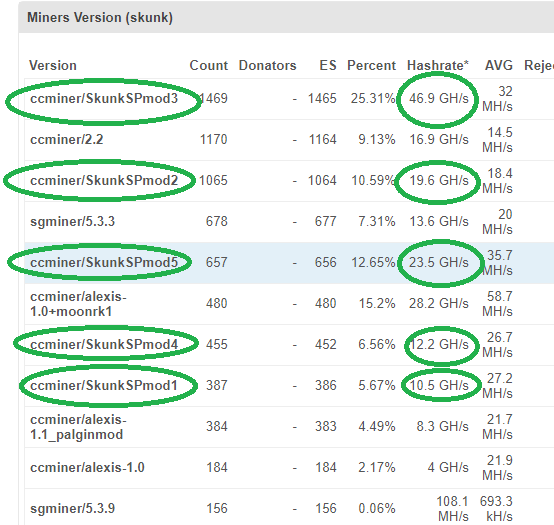Select the ccminer/SkunkSPmod3 row
Image resolution: width=554 pixels, height=525 pixels.
pyautogui.click(x=289, y=99)
